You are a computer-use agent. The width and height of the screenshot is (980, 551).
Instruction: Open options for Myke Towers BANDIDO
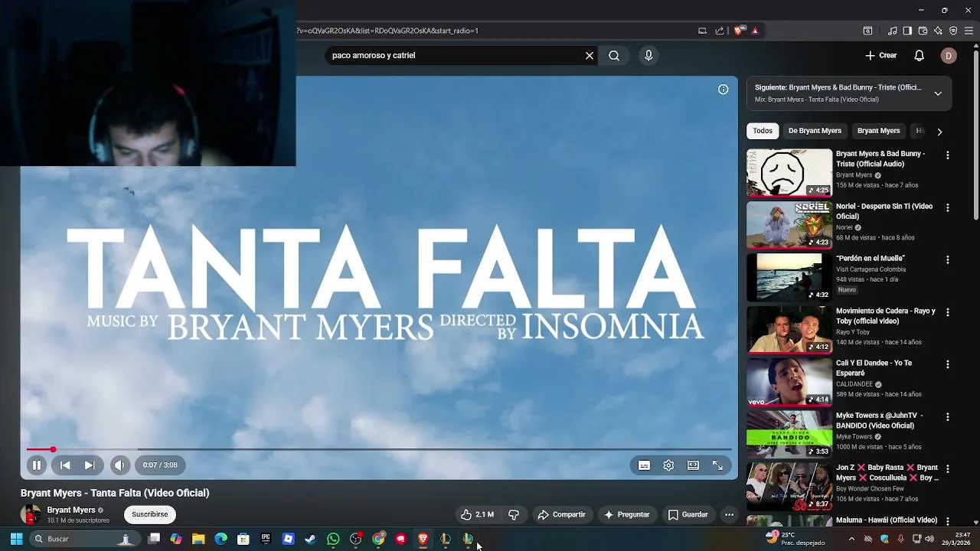(948, 417)
